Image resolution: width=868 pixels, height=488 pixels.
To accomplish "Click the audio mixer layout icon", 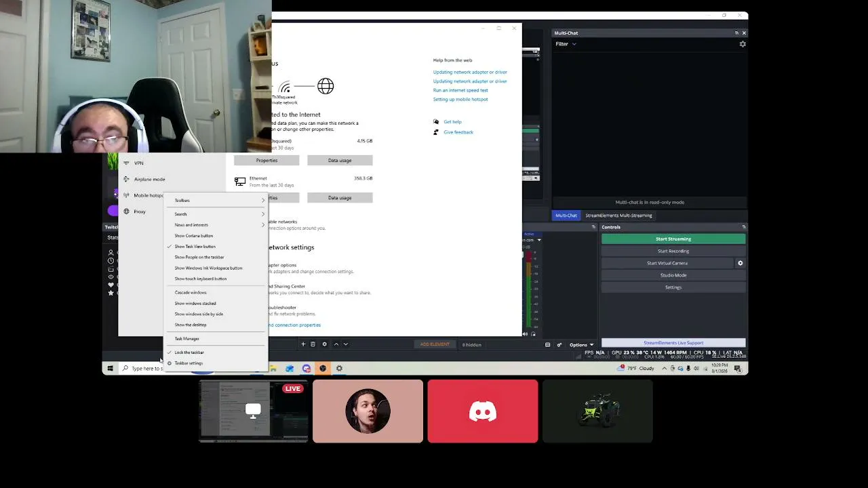I will coord(547,345).
